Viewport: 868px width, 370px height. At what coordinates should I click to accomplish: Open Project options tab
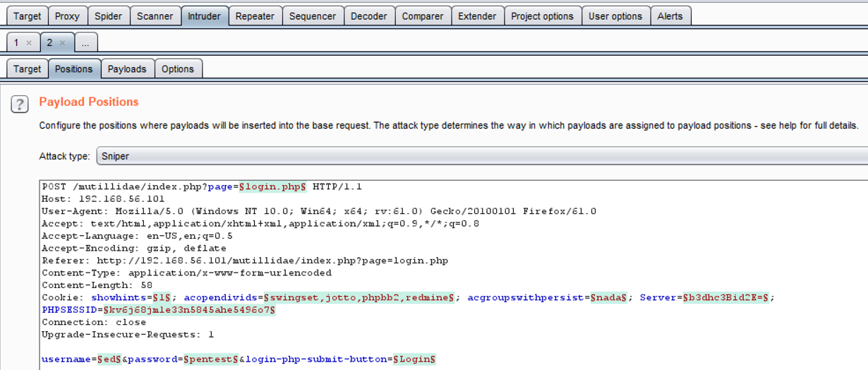542,16
